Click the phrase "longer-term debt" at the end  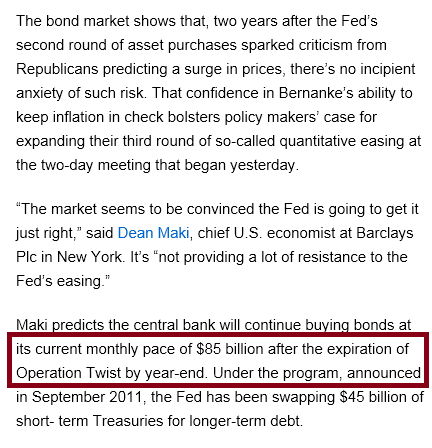click(246, 421)
